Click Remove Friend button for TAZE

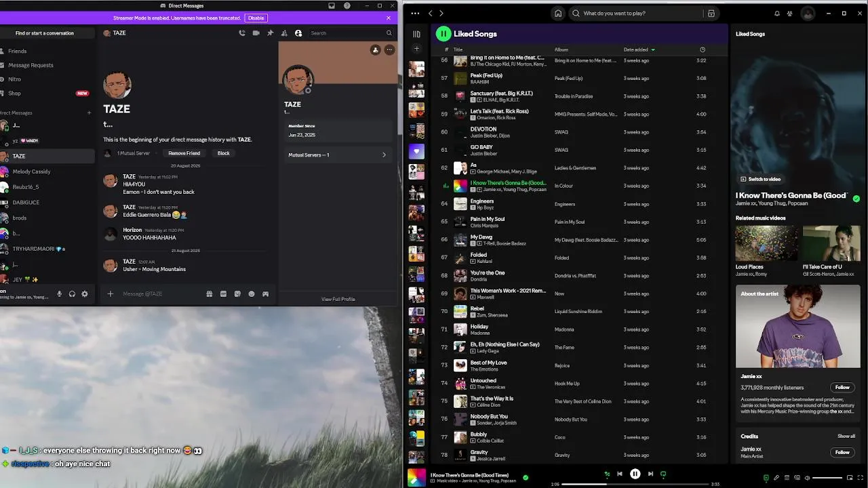184,153
